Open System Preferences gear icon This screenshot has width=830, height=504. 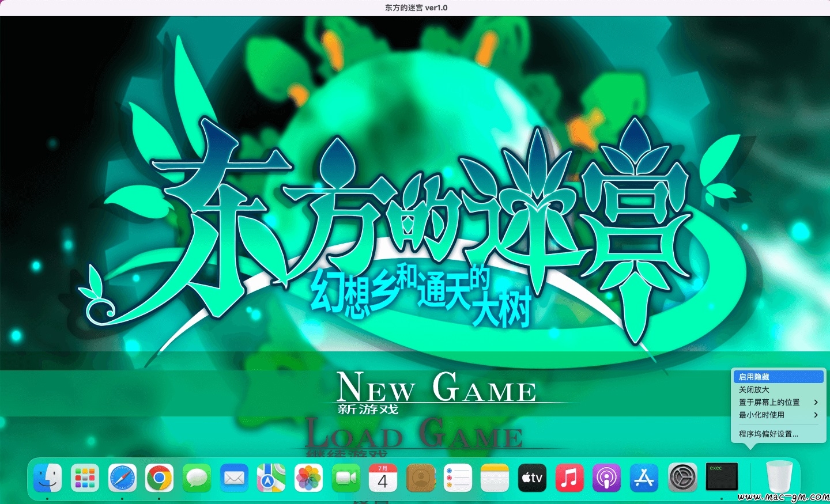click(682, 478)
